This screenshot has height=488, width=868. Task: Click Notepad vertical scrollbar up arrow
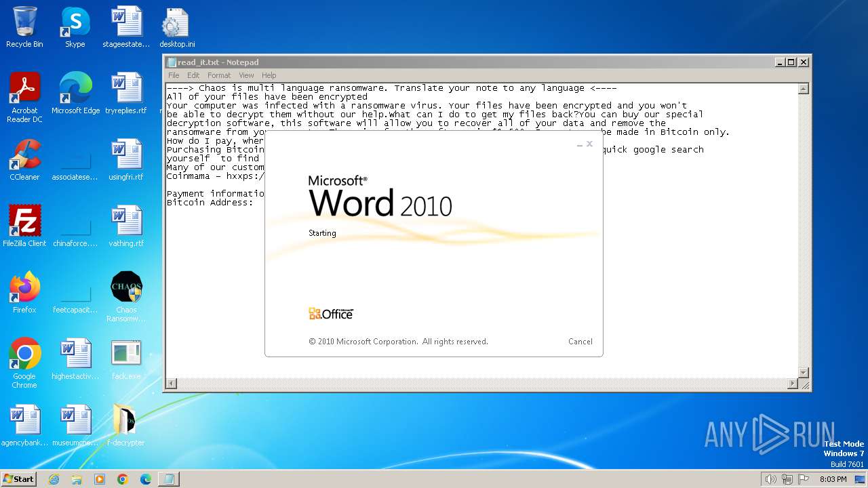[804, 89]
